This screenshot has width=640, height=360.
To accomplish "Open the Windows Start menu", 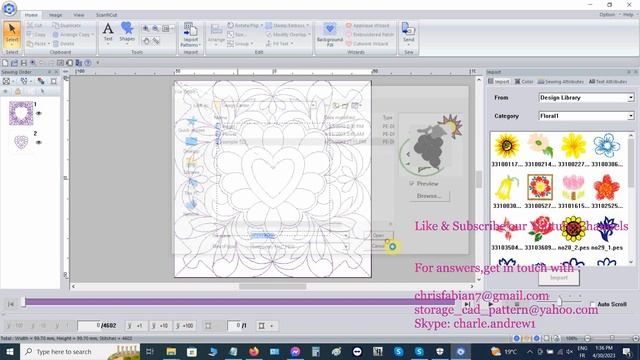I will point(9,351).
